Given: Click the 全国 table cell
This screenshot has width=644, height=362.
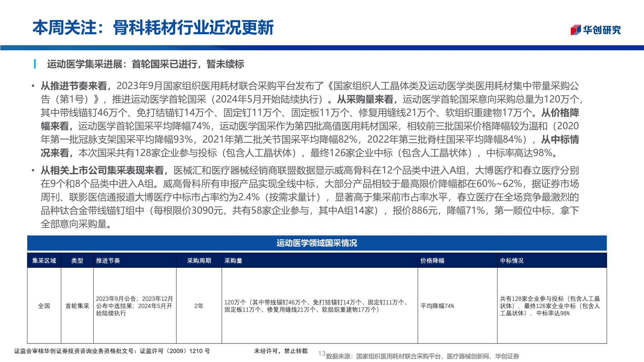Looking at the screenshot, I should [44, 306].
